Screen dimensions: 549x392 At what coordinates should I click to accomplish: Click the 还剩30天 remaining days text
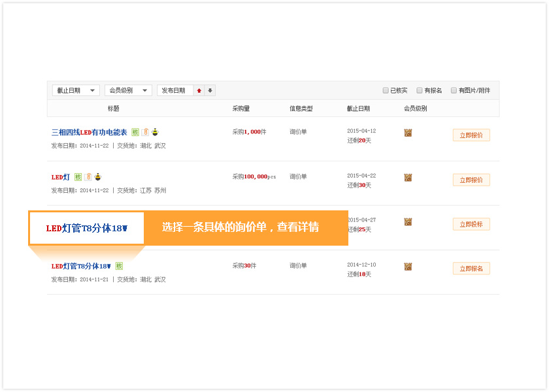[359, 186]
